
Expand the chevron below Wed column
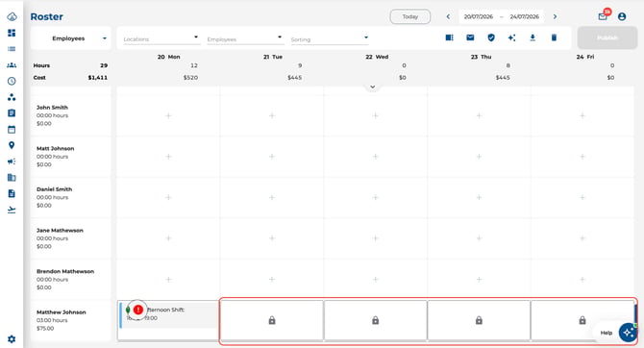tap(373, 87)
